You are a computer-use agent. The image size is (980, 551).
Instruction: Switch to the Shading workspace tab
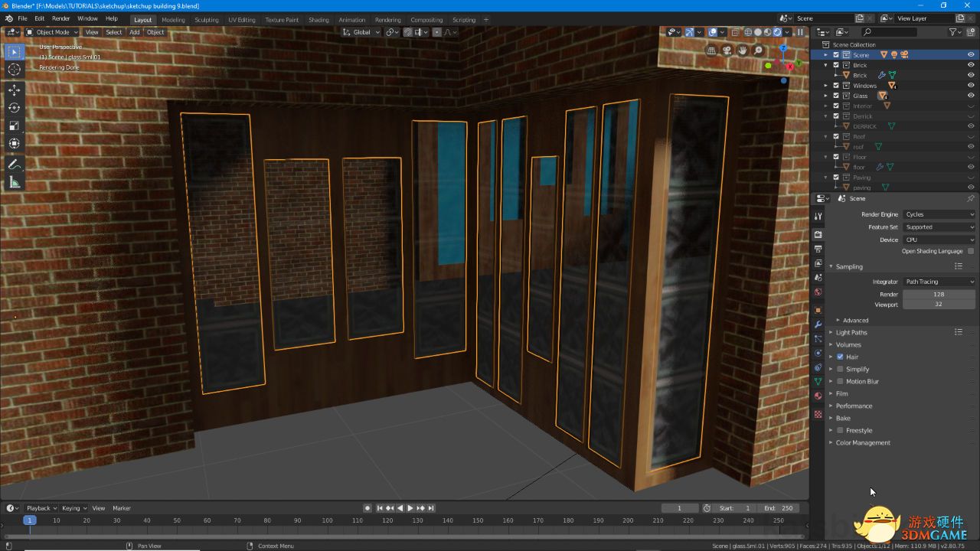(318, 20)
